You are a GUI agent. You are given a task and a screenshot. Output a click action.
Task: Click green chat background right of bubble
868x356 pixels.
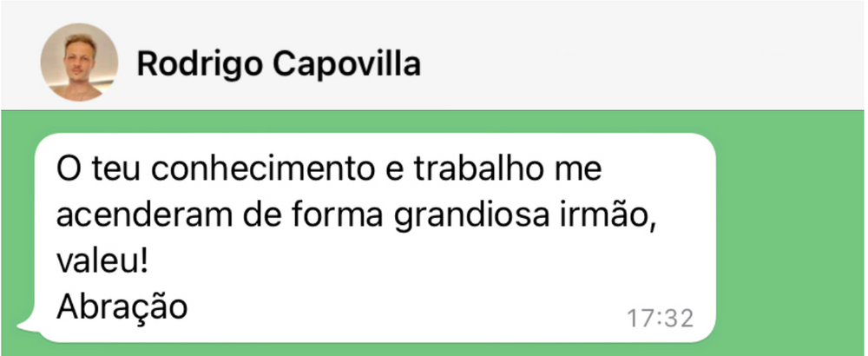tap(790, 234)
